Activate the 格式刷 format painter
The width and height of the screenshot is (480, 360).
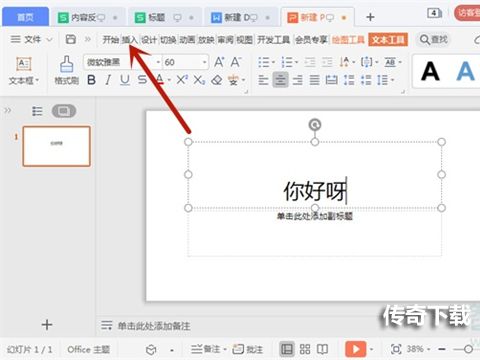tap(66, 71)
